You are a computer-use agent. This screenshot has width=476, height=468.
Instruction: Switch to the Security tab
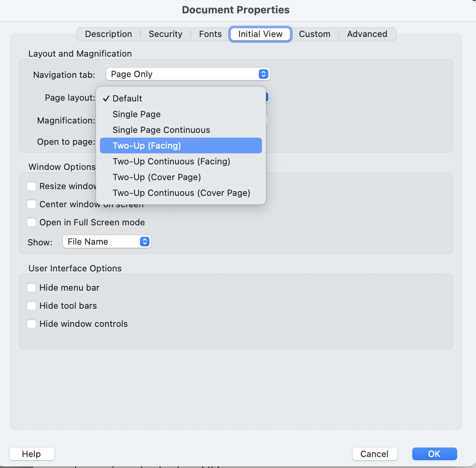(165, 34)
